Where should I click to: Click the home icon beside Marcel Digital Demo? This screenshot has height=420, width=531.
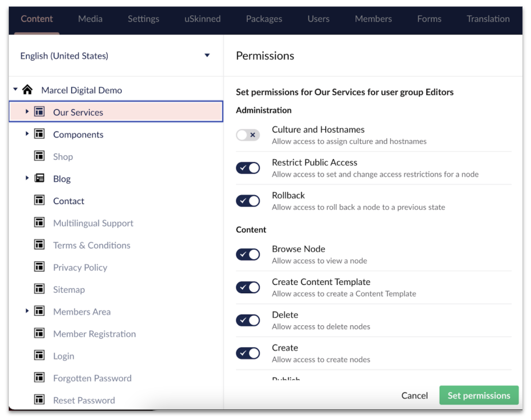[x=28, y=90]
